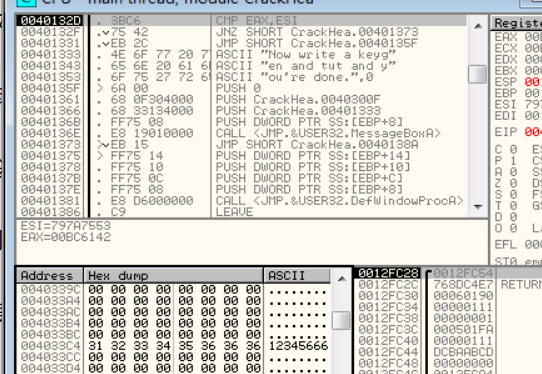542x374 pixels.
Task: Click hex bytes E8 19010000
Action: pos(152,133)
